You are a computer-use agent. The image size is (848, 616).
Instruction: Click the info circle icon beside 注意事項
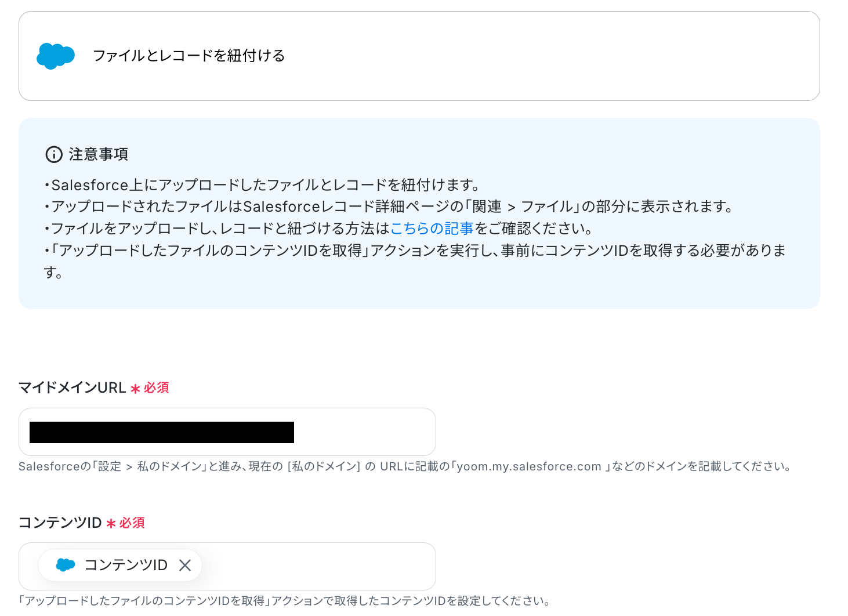click(54, 154)
